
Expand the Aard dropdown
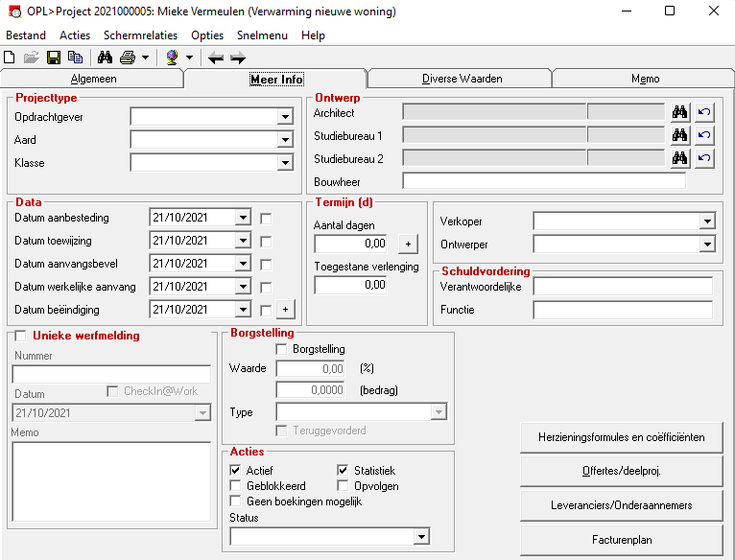pos(285,140)
